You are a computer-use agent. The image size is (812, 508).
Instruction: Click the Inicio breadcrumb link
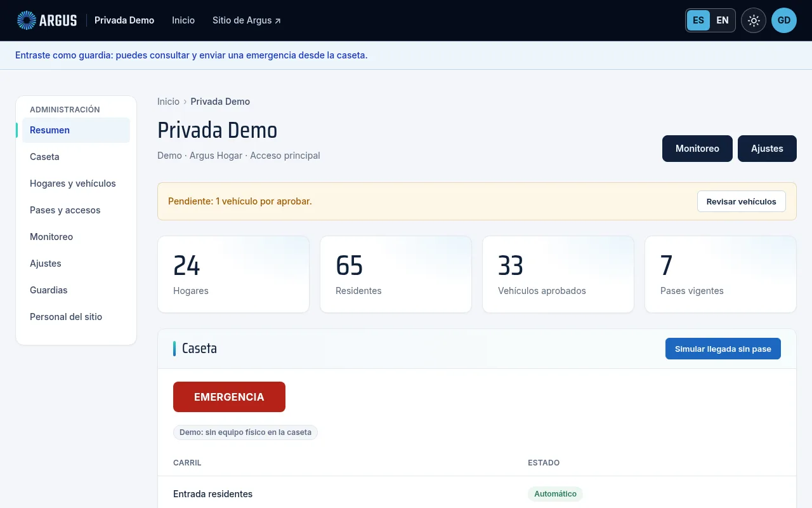pyautogui.click(x=169, y=102)
